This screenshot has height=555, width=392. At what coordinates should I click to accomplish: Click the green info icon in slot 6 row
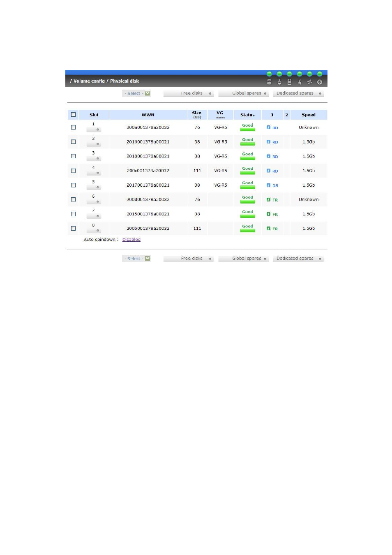268,200
